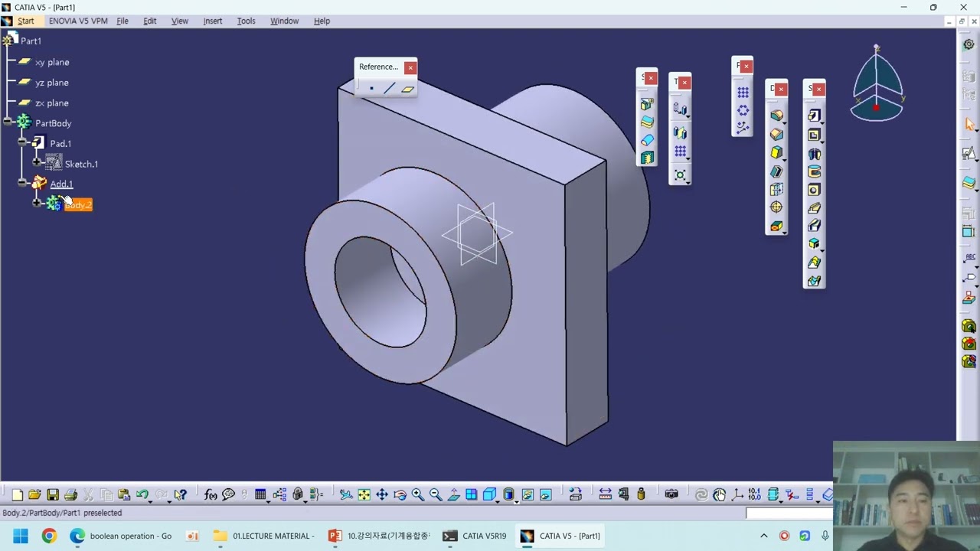
Task: Click the Zoom Out magnifier icon
Action: 436,495
